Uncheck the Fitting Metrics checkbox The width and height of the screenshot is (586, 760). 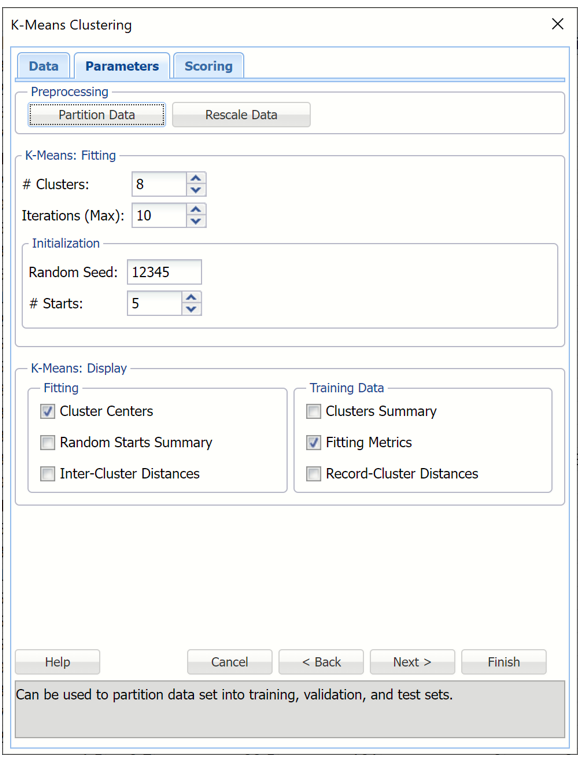(x=314, y=443)
